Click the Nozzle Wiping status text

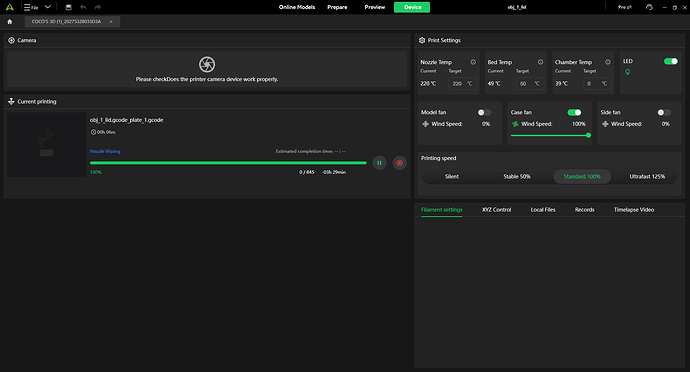pyautogui.click(x=105, y=151)
